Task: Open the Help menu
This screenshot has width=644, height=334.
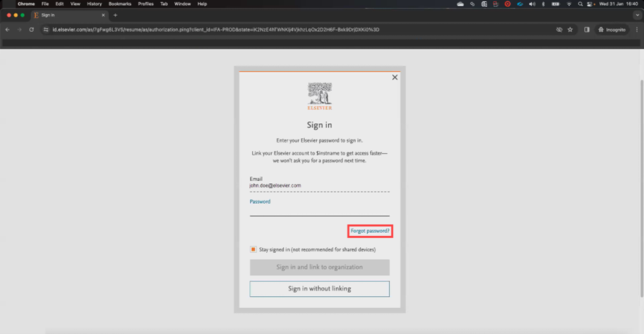Action: [x=202, y=3]
